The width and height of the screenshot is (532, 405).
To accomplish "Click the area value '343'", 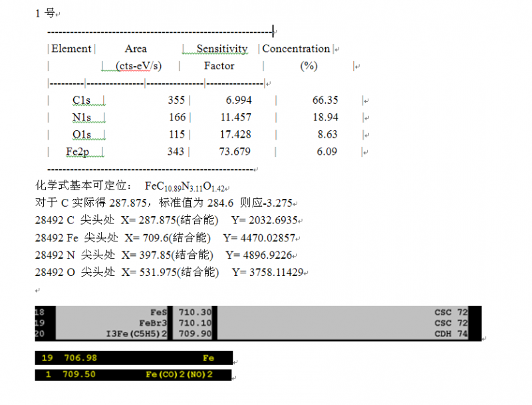I will [x=176, y=152].
